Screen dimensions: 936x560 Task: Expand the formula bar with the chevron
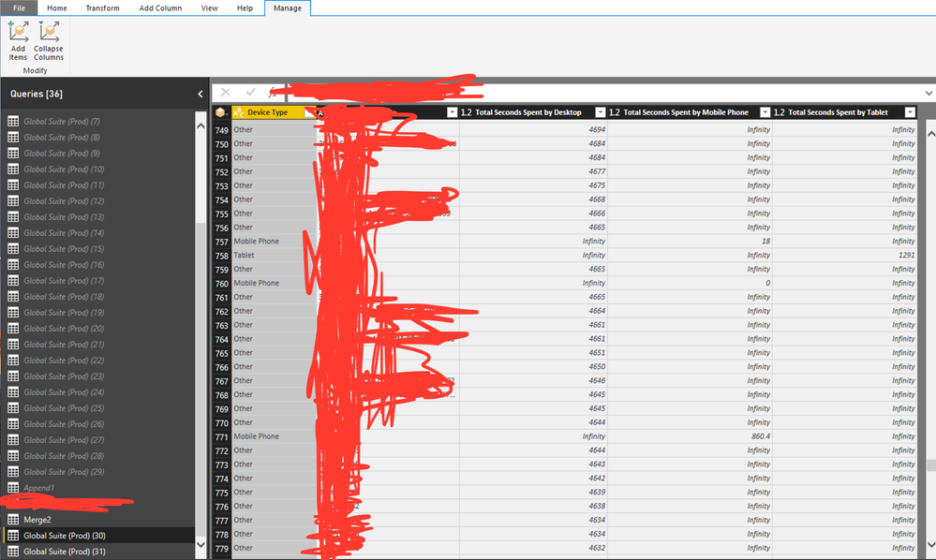pos(929,93)
